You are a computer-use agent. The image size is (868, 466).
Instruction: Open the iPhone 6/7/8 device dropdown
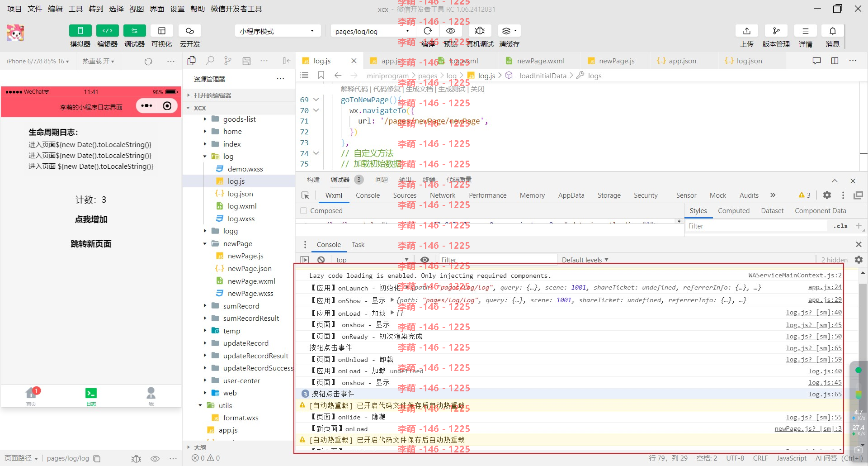click(38, 61)
